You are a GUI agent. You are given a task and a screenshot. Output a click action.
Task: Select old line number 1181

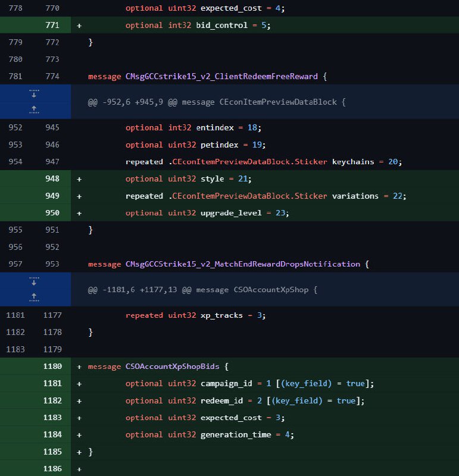click(x=15, y=315)
